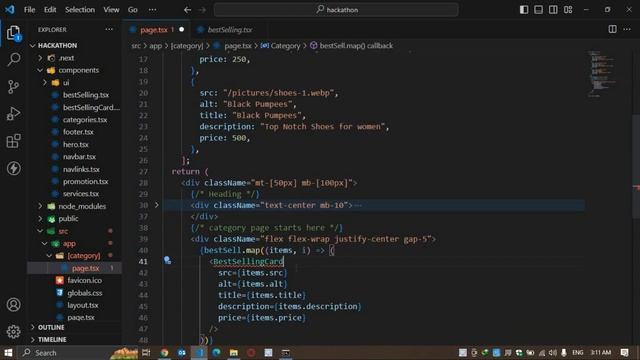Open the File menu
The height and width of the screenshot is (360, 640).
coord(29,9)
